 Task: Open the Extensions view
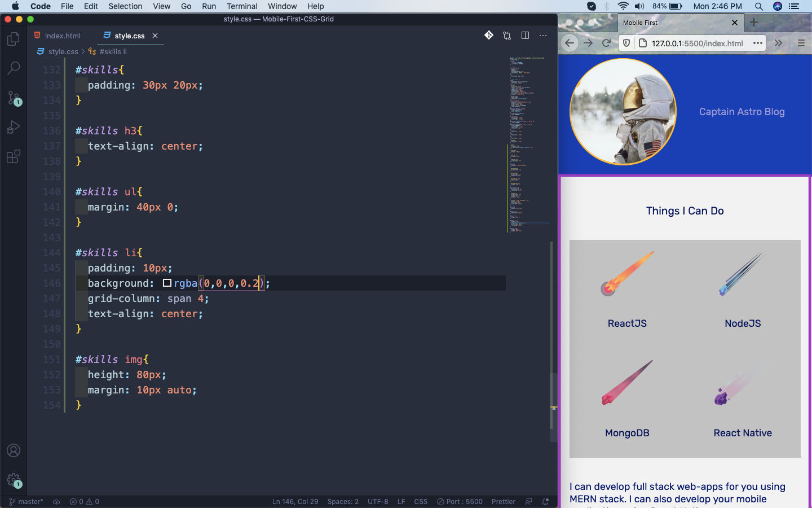point(14,156)
